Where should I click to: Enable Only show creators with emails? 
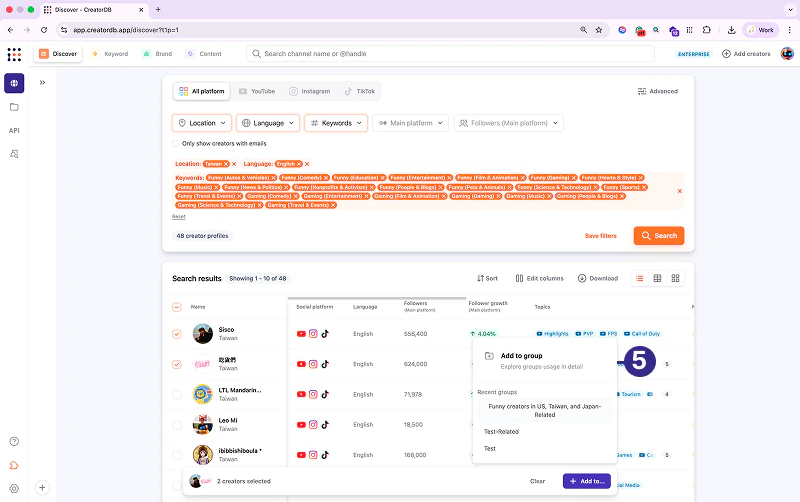176,143
